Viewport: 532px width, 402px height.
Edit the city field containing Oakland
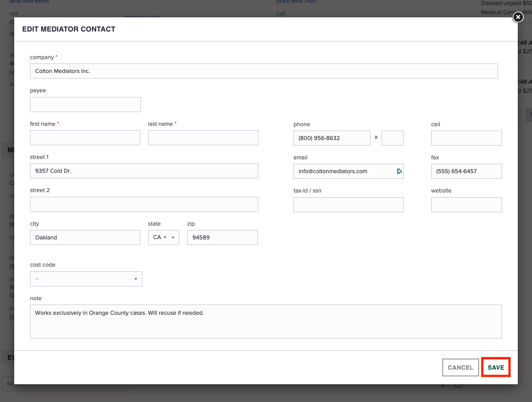pyautogui.click(x=85, y=237)
